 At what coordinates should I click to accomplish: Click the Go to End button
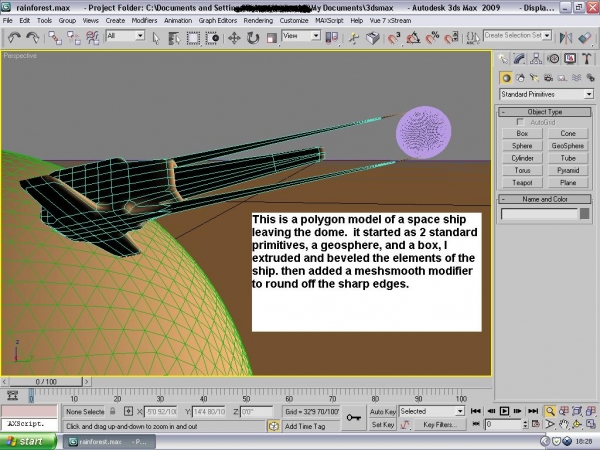(533, 411)
